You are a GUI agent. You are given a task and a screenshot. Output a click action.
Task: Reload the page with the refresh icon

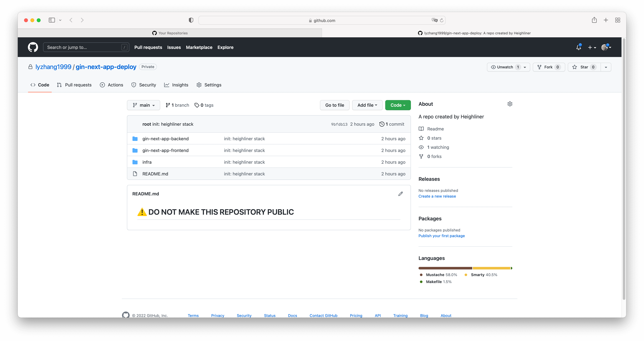pos(442,20)
